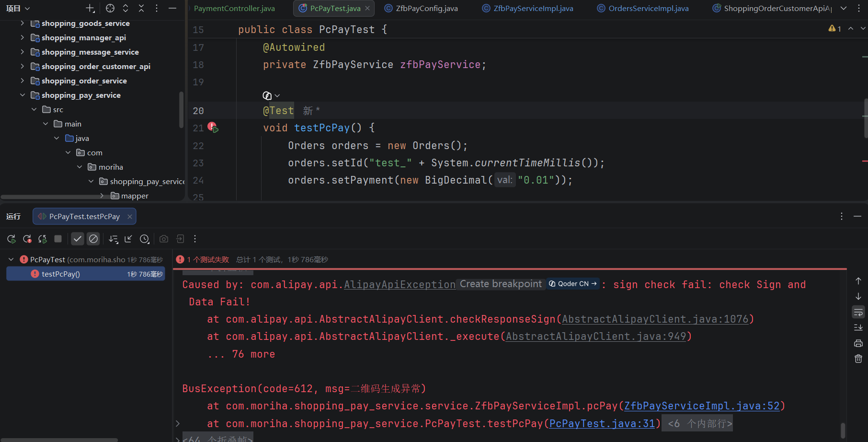Screen dimensions: 868x442
Task: Rerun the PcPayTest test
Action: coord(11,239)
